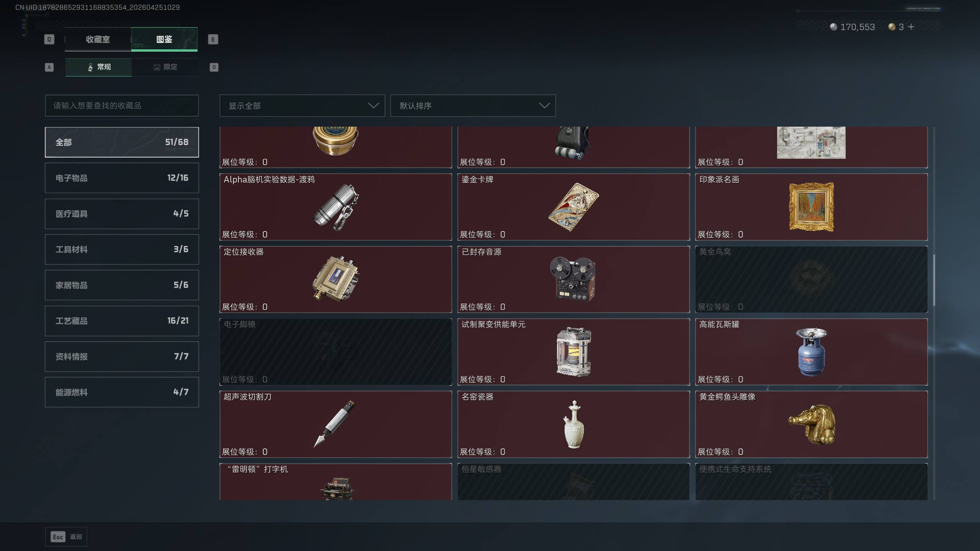This screenshot has width=980, height=551.
Task: Expand the 显示全部 filter dropdown
Action: [x=302, y=106]
